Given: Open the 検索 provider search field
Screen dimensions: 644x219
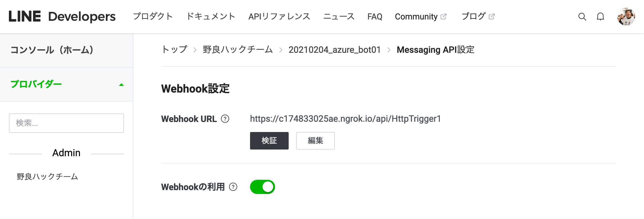Looking at the screenshot, I should 66,123.
